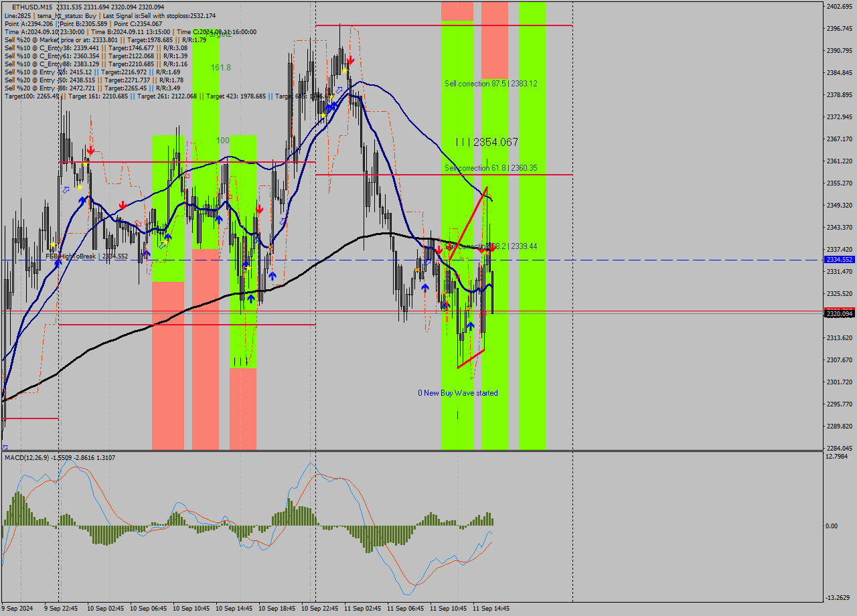Click the blue 2334.552 price axis tag

839,259
